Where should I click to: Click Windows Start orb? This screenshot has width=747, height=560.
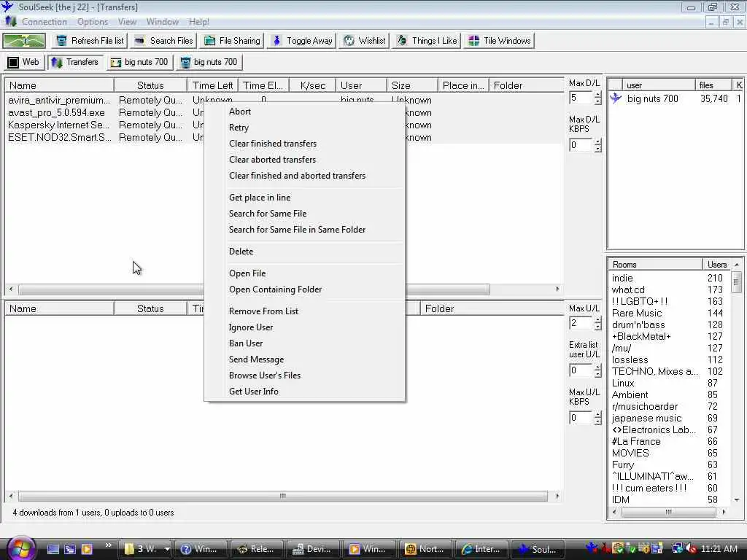click(x=20, y=548)
